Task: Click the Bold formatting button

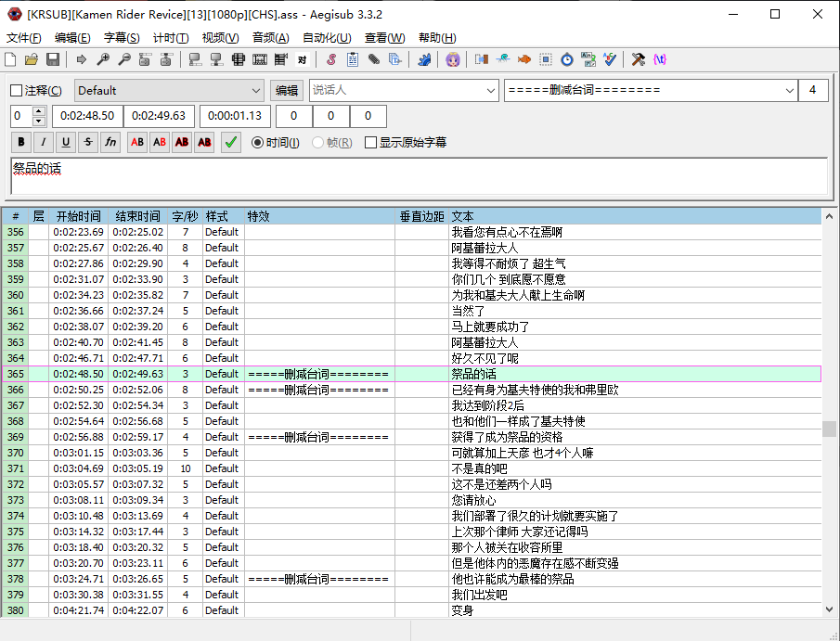Action: tap(20, 142)
